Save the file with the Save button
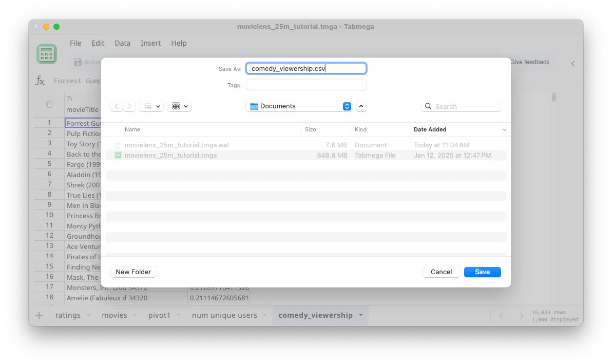The width and height of the screenshot is (612, 364). [482, 272]
